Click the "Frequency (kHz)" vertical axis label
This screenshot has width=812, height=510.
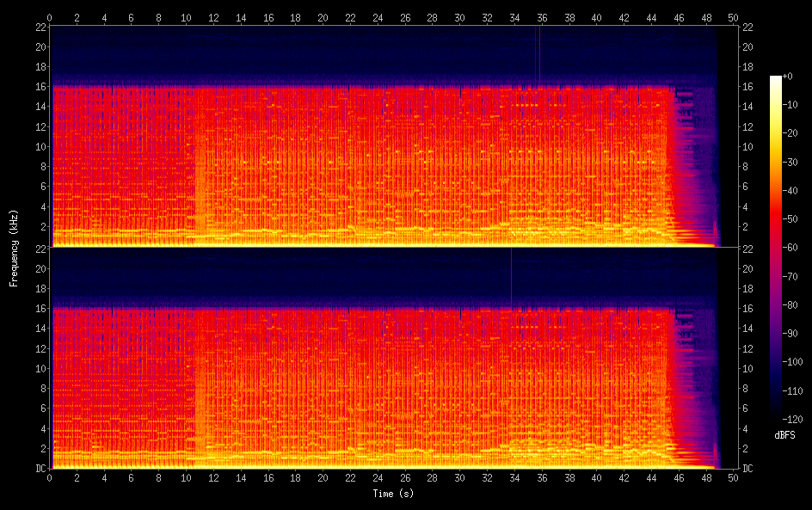(x=14, y=248)
